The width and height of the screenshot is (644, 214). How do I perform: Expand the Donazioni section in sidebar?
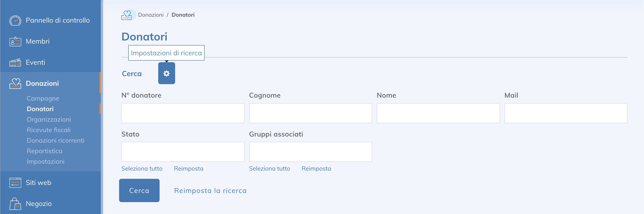coord(43,83)
